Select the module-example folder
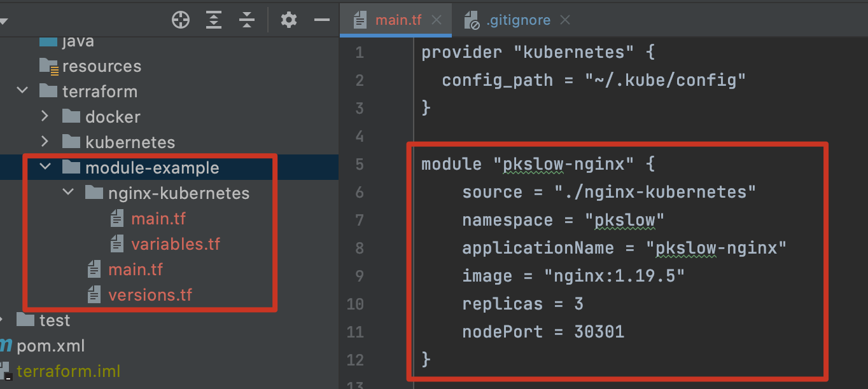 (x=152, y=168)
